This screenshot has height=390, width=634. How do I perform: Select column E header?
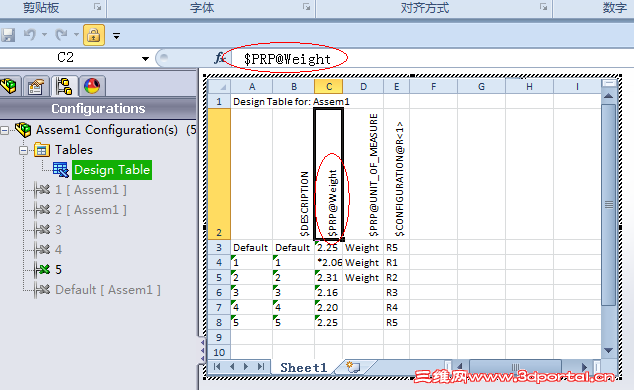396,86
